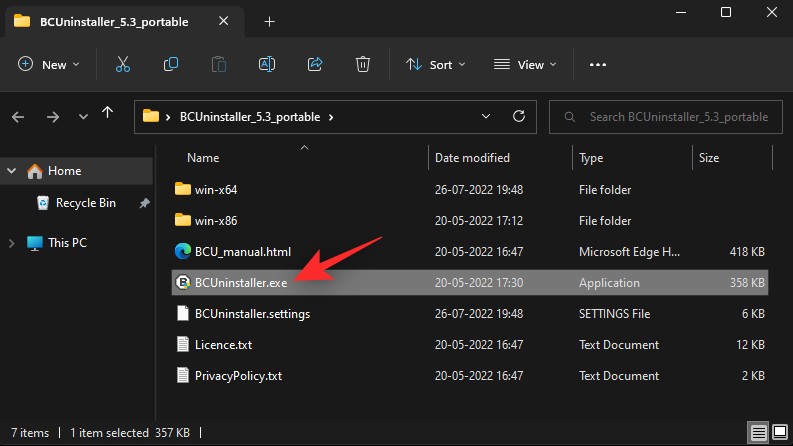Switch to large thumbnails view icon
This screenshot has width=793, height=446.
click(x=780, y=432)
